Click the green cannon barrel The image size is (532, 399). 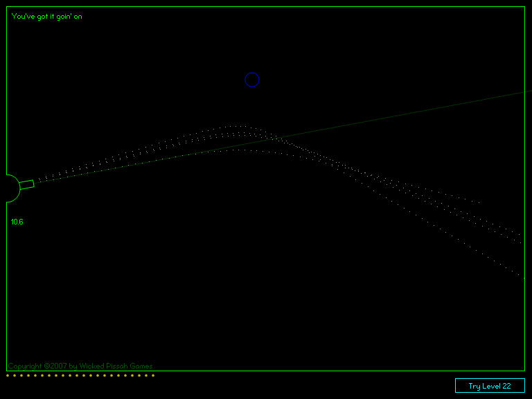pyautogui.click(x=26, y=185)
